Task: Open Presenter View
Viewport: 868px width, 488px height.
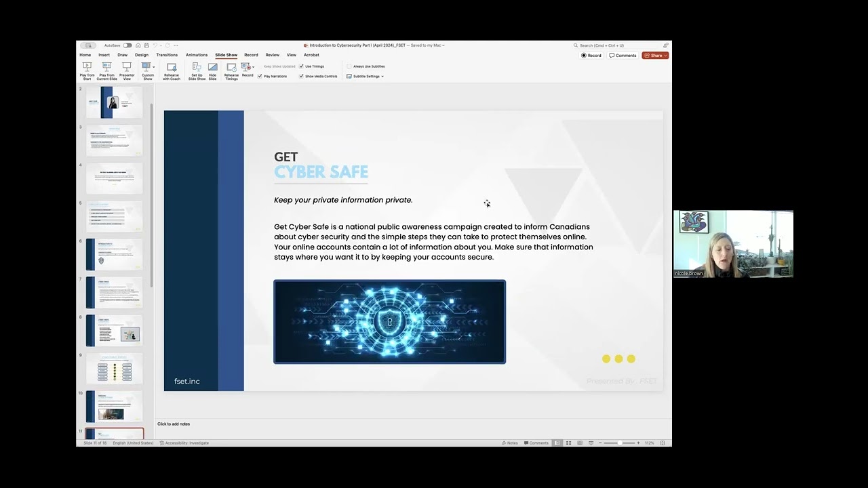Action: (x=127, y=71)
